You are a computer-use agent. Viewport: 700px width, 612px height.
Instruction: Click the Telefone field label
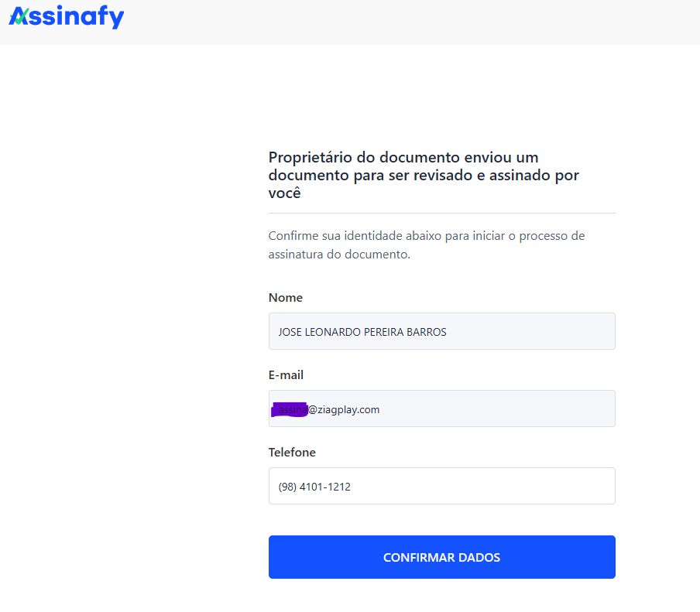[x=292, y=453]
